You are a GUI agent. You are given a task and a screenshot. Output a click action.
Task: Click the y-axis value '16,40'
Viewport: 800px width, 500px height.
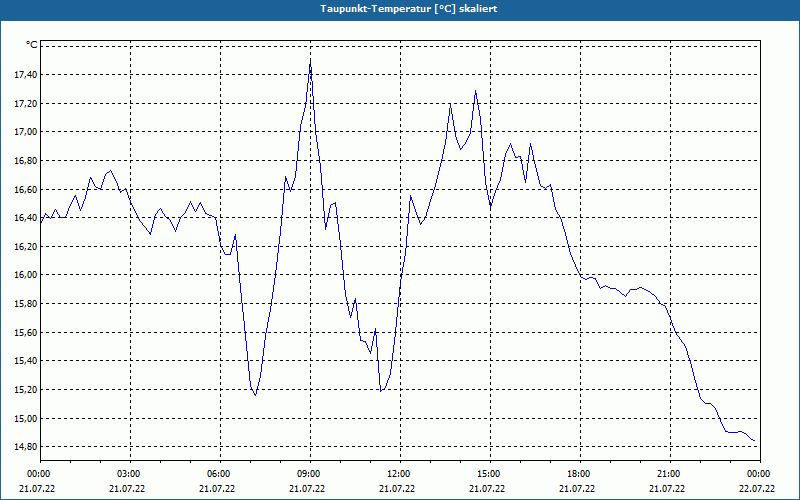pyautogui.click(x=27, y=218)
